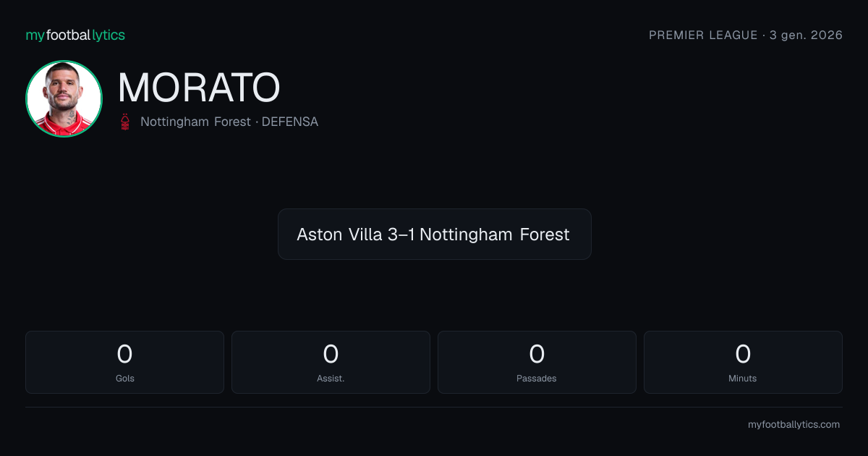This screenshot has height=456, width=868.
Task: Click the zero value above Minuts
Action: click(x=743, y=354)
